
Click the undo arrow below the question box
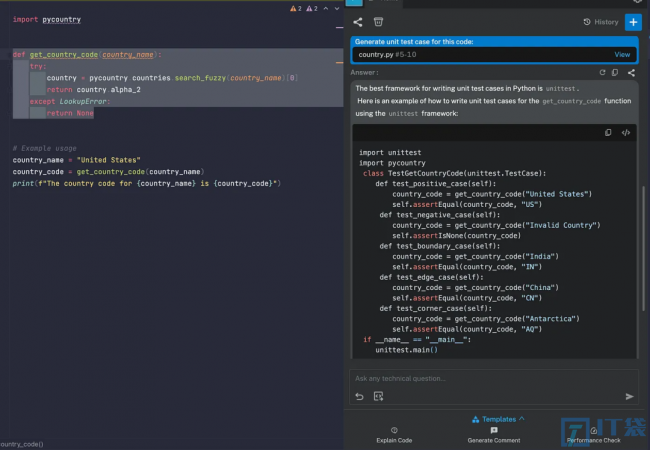359,397
